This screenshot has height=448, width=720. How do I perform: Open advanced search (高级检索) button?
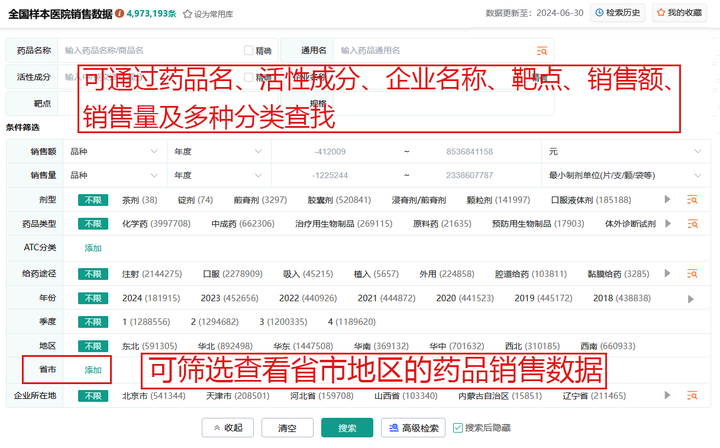coord(413,428)
